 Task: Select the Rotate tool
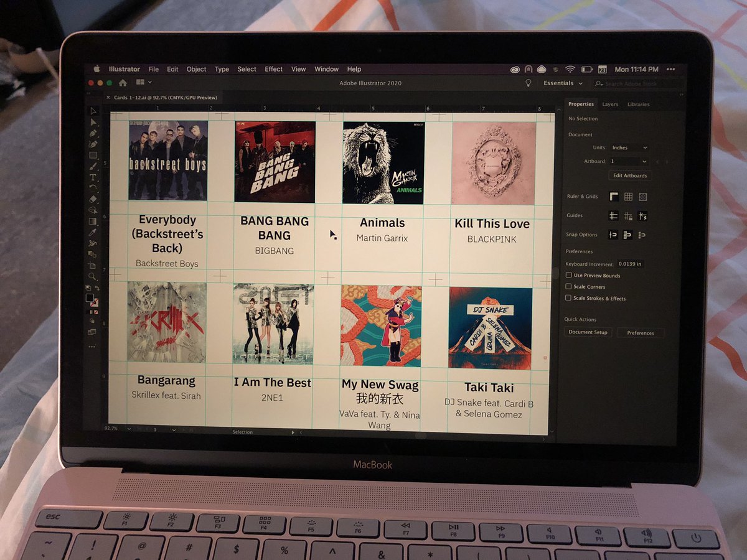(93, 188)
